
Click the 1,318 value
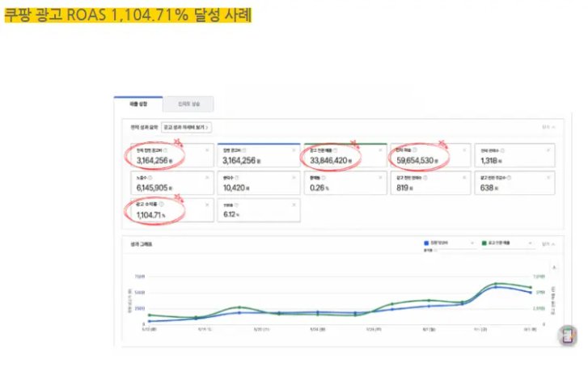[491, 160]
